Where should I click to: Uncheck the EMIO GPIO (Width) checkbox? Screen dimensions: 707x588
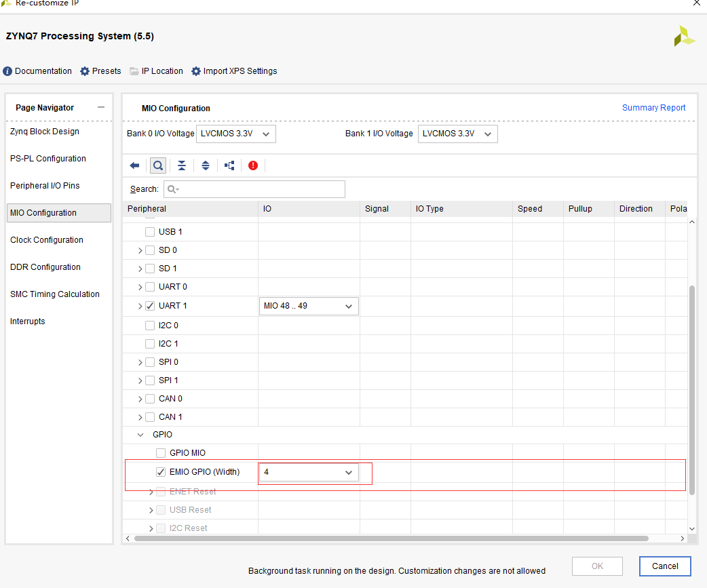pyautogui.click(x=161, y=472)
